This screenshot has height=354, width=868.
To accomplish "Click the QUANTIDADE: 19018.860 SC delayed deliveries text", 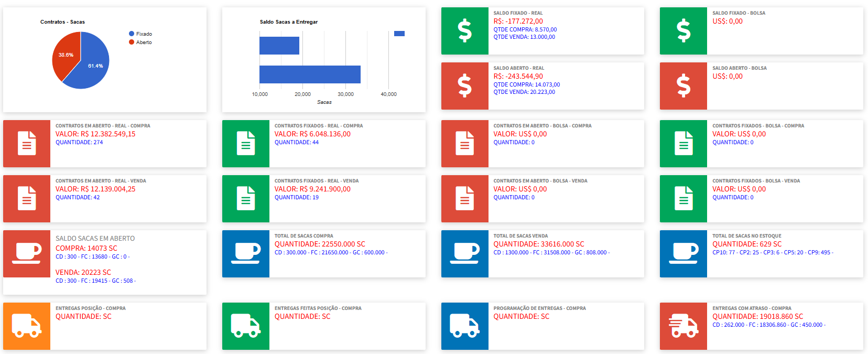I will tap(757, 317).
